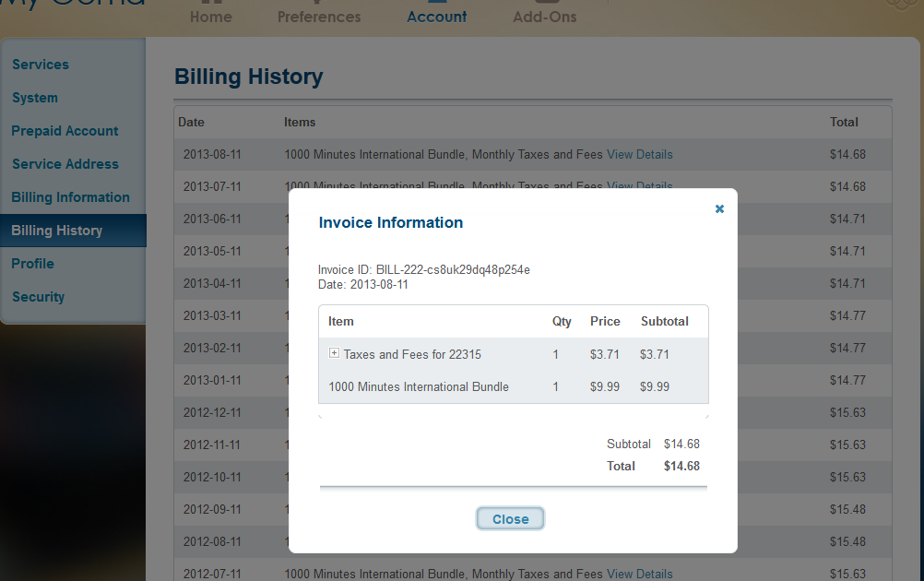Switch to the Preferences tab

pyautogui.click(x=319, y=18)
